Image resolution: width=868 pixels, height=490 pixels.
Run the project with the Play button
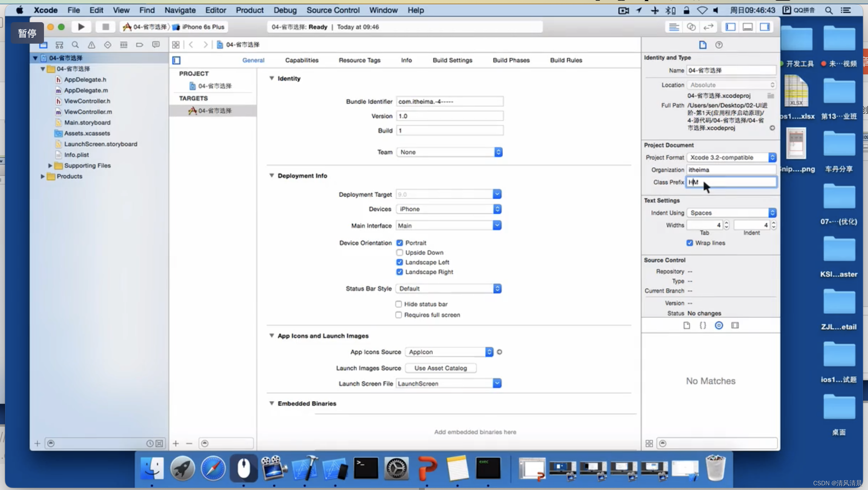[81, 27]
